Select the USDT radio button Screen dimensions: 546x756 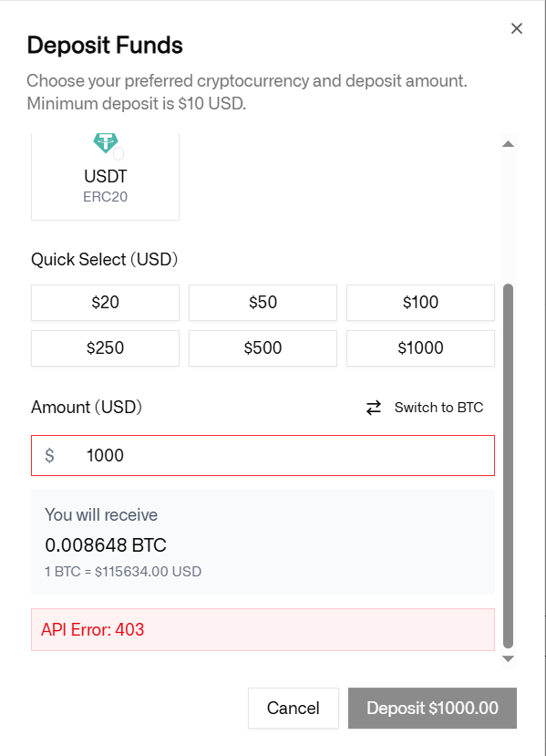tap(118, 154)
